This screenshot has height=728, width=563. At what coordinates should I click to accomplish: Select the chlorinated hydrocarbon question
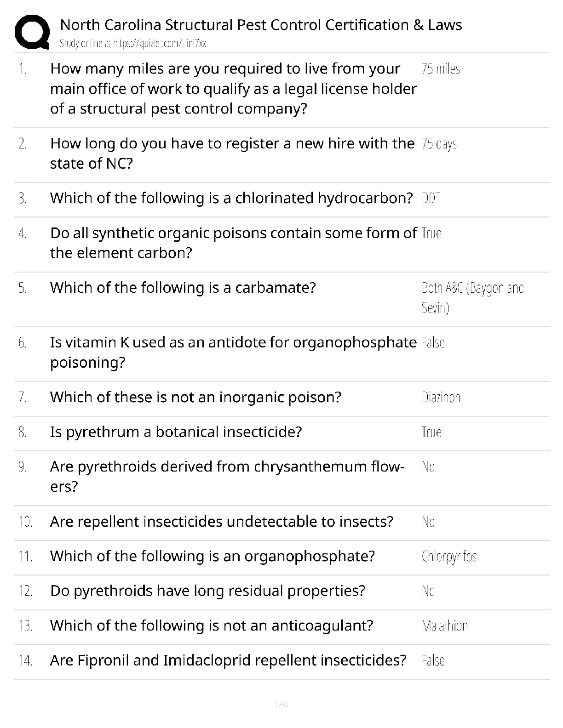coord(231,198)
